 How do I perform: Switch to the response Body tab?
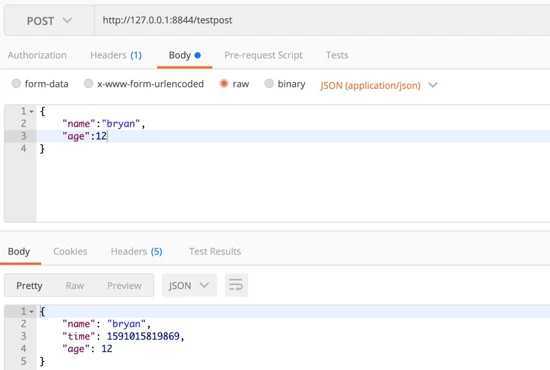[x=19, y=251]
